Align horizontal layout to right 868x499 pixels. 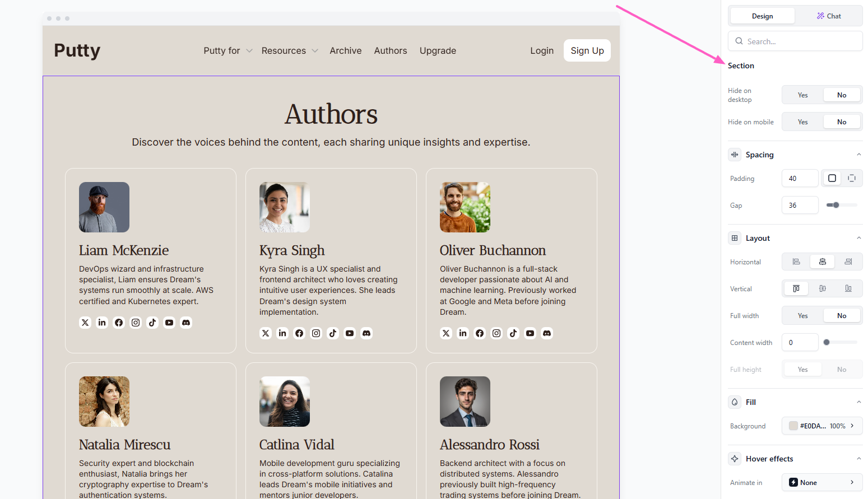pos(848,262)
